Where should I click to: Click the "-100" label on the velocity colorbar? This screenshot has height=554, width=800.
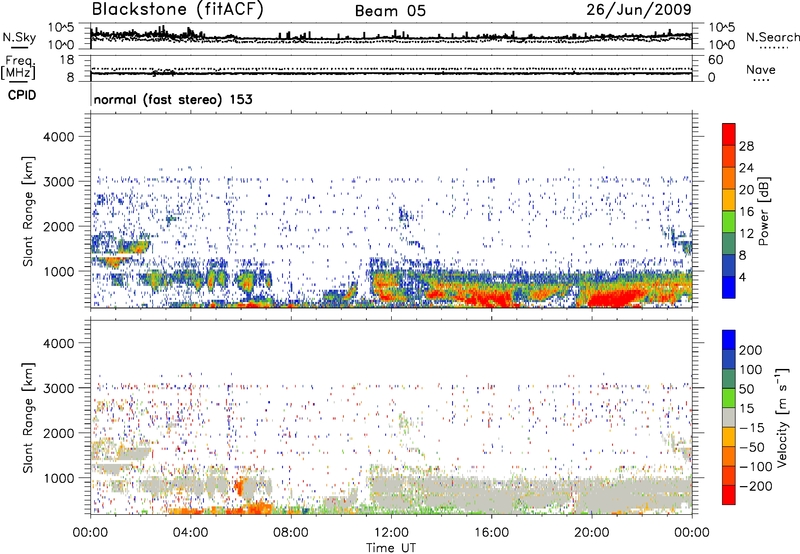755,467
